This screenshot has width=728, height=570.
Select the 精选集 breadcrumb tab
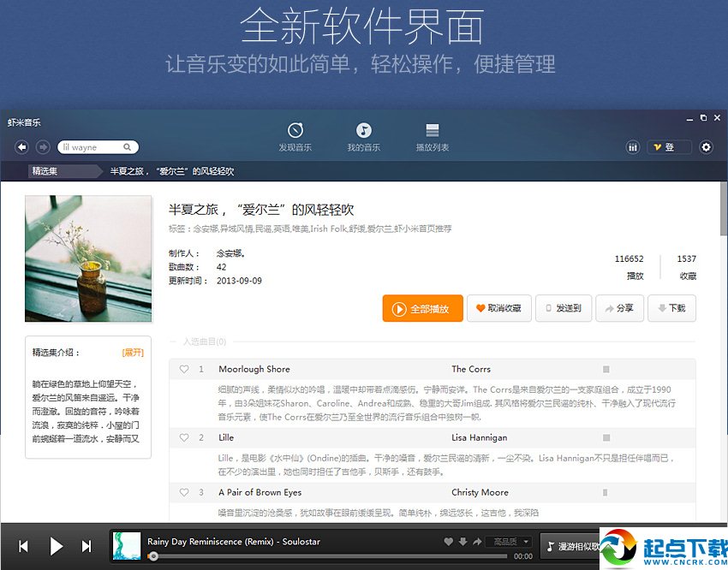pyautogui.click(x=45, y=171)
